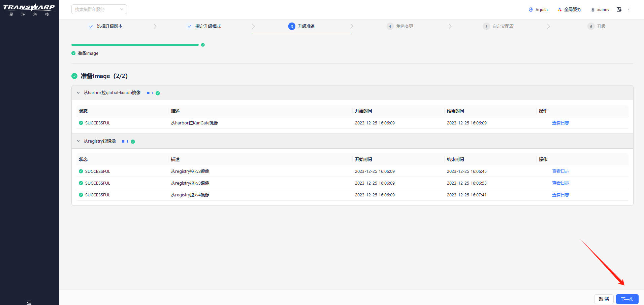Image resolution: width=644 pixels, height=305 pixels.
Task: Click the blue bars icon beside 从harbor拉global-kundb镜像
Action: click(150, 93)
